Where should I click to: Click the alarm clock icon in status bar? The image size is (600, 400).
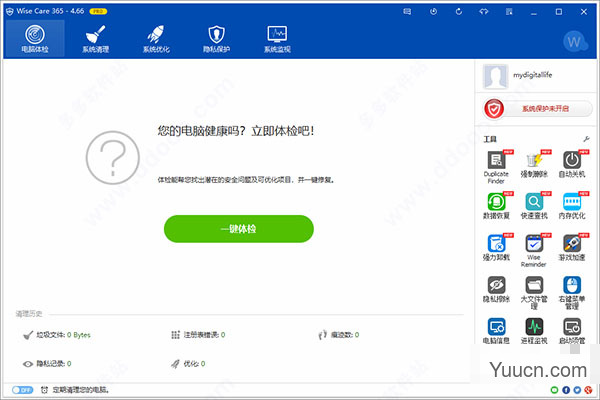(44, 390)
